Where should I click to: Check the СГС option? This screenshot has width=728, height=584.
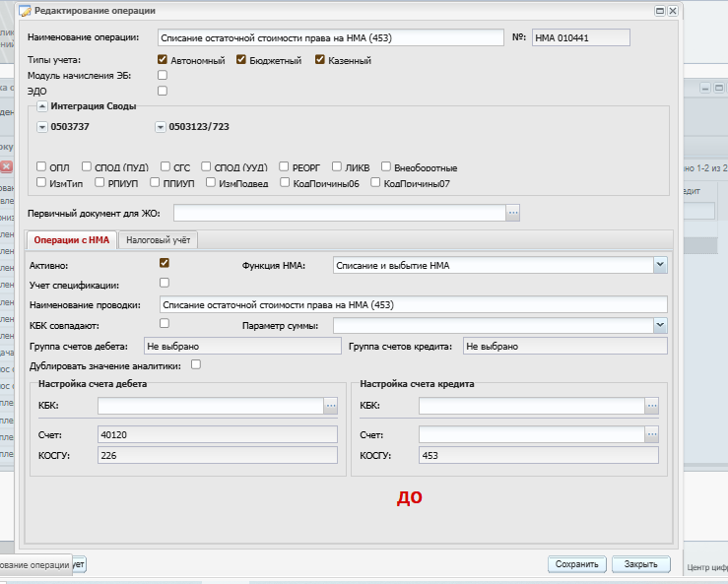pyautogui.click(x=165, y=166)
